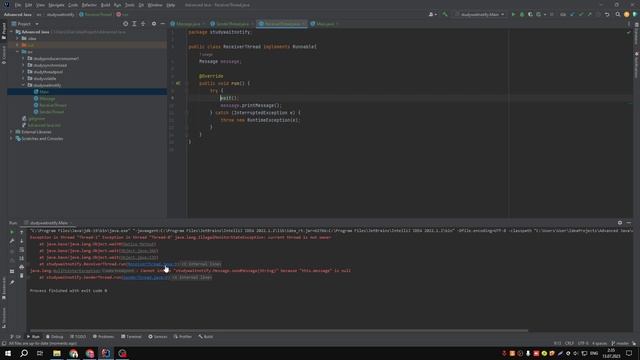Start Debug using the bug icon
640x360 pixels.
pos(522,14)
